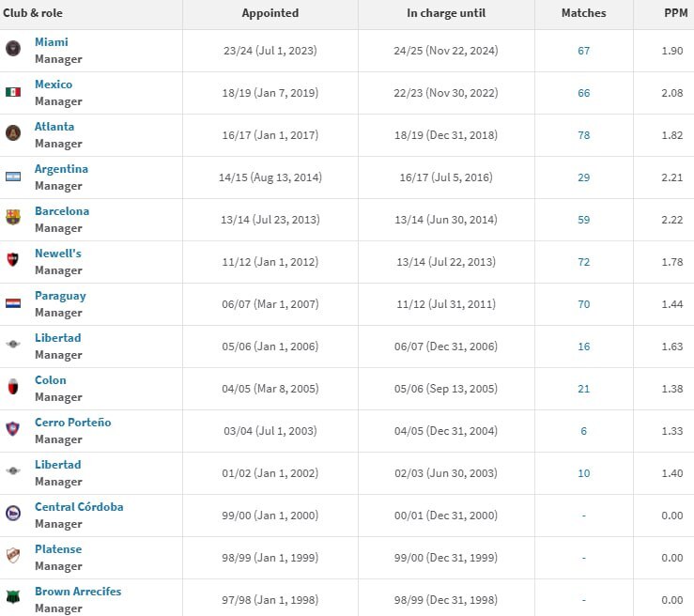Open Paraguay's 70 matches link

[x=584, y=304]
